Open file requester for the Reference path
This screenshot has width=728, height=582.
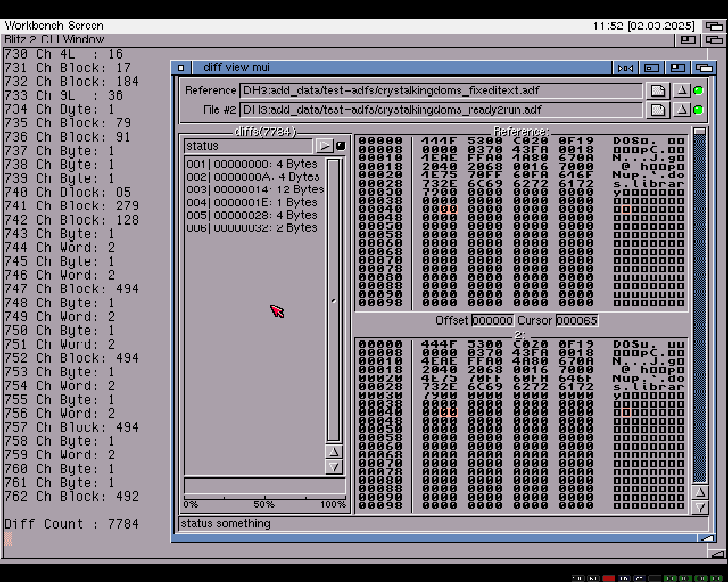[x=658, y=91]
